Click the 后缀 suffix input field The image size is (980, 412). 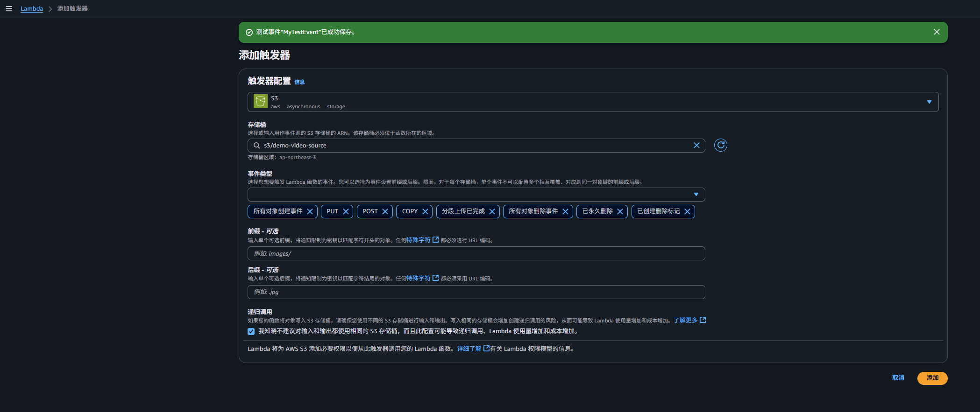pyautogui.click(x=476, y=292)
